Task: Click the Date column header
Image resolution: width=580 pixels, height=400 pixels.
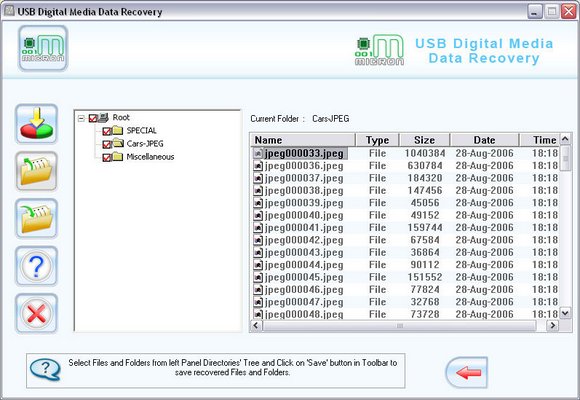Action: pyautogui.click(x=484, y=140)
